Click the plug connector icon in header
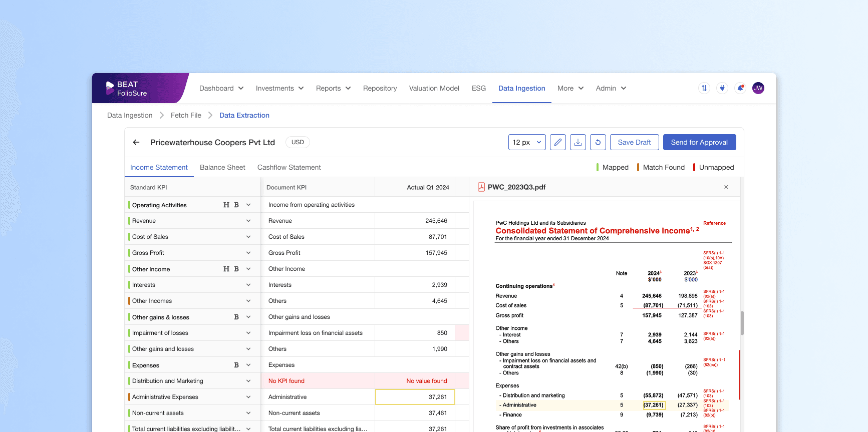This screenshot has height=432, width=868. point(722,88)
